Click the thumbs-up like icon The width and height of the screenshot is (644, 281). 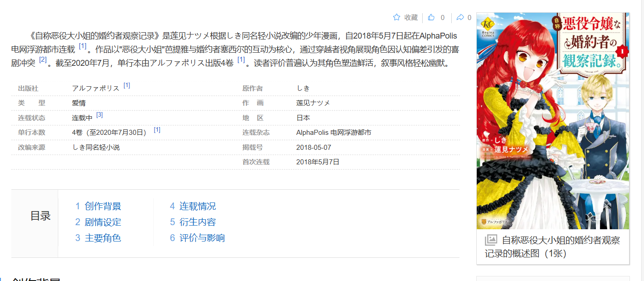tap(431, 17)
